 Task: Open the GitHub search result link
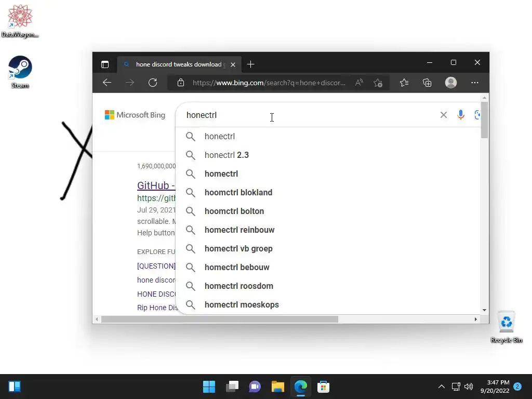pos(156,185)
